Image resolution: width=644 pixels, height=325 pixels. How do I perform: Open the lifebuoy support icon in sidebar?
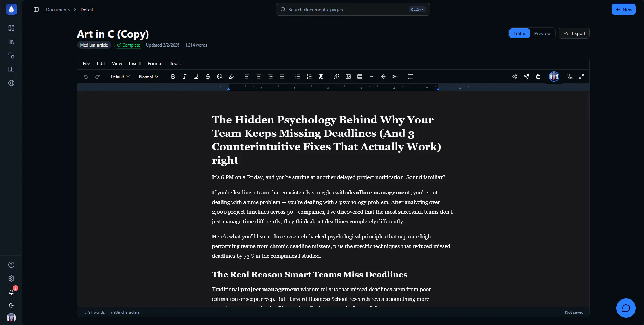(x=11, y=83)
